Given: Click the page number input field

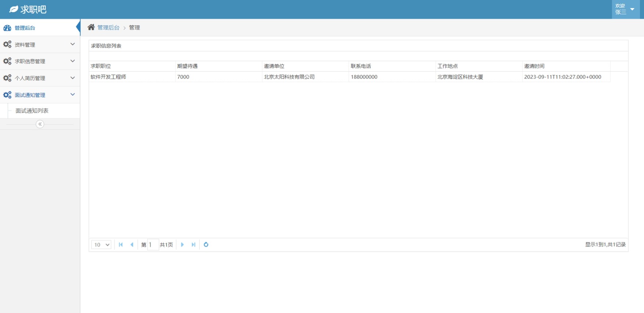Looking at the screenshot, I should tap(153, 245).
